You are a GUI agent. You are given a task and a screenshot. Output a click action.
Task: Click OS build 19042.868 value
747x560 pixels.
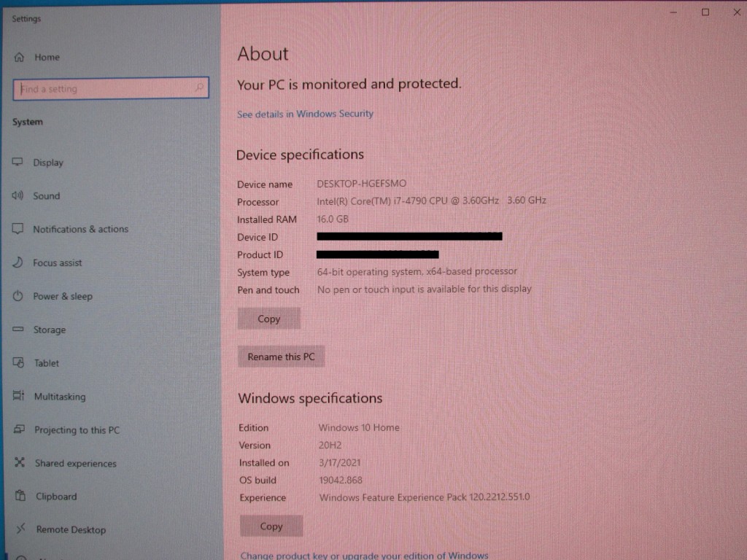341,480
